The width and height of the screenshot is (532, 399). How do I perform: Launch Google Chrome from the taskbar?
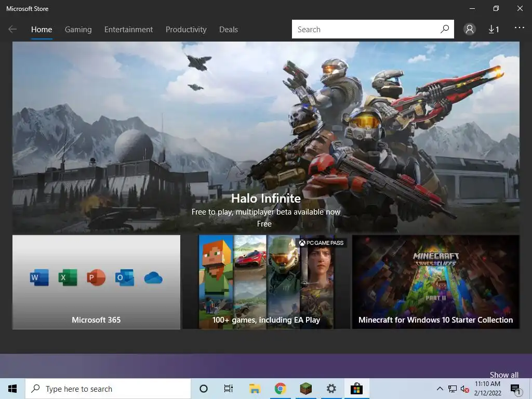click(x=280, y=389)
